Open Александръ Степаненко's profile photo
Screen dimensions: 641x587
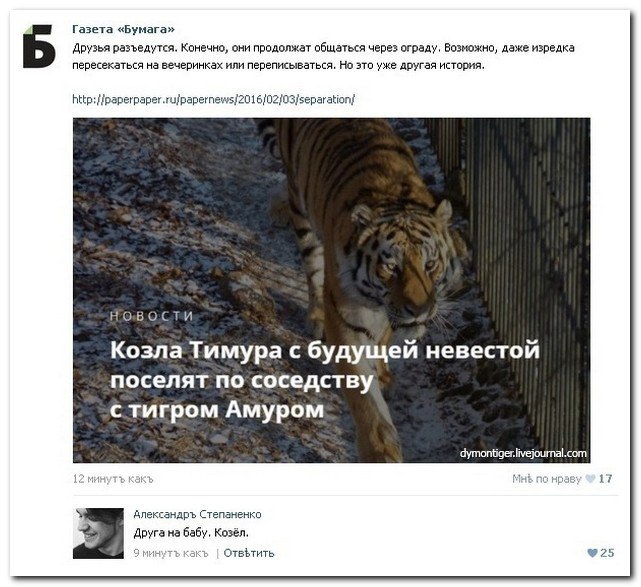(x=98, y=533)
